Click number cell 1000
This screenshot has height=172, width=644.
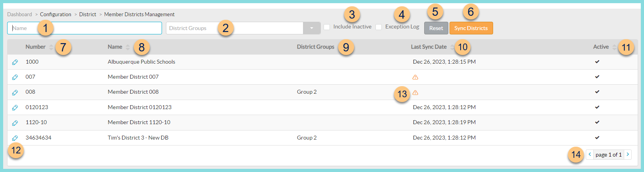pos(32,62)
